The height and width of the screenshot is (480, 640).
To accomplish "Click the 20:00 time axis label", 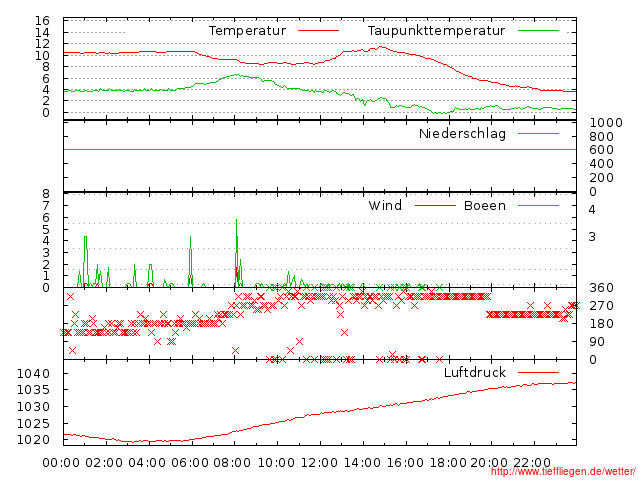I will pyautogui.click(x=489, y=462).
